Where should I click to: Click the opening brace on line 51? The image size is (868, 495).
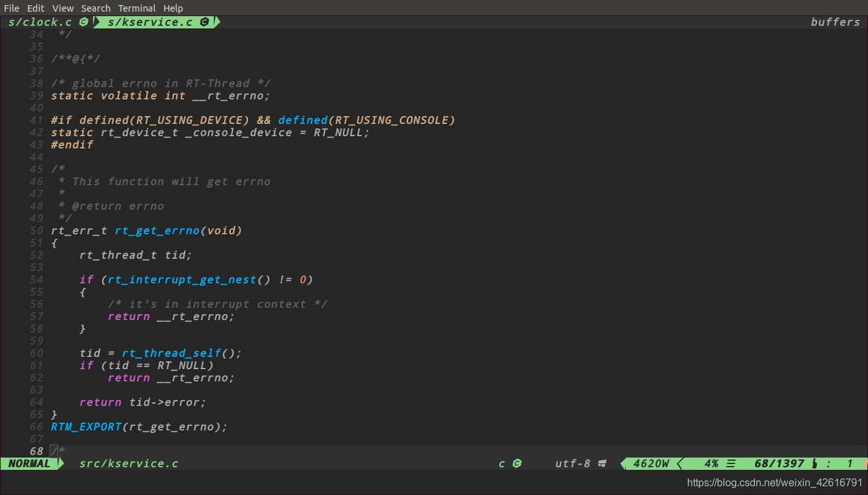coord(54,243)
